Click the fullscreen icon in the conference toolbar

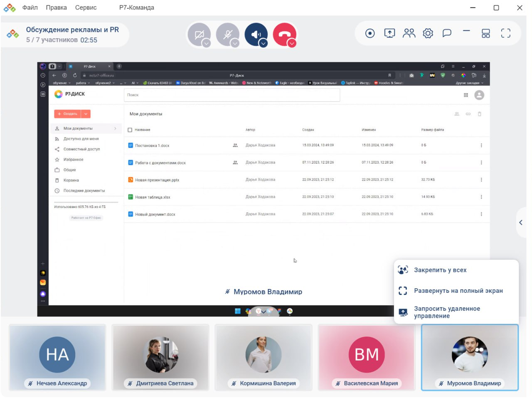[x=505, y=33]
